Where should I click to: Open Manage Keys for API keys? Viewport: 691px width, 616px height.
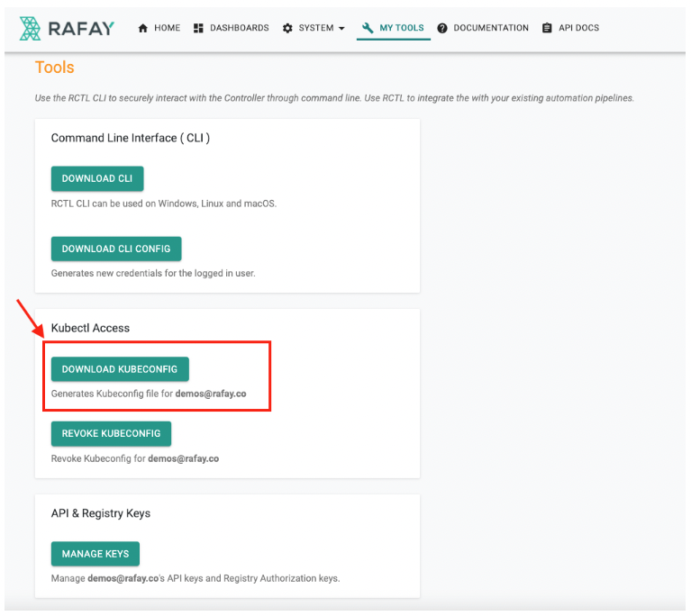pos(95,554)
